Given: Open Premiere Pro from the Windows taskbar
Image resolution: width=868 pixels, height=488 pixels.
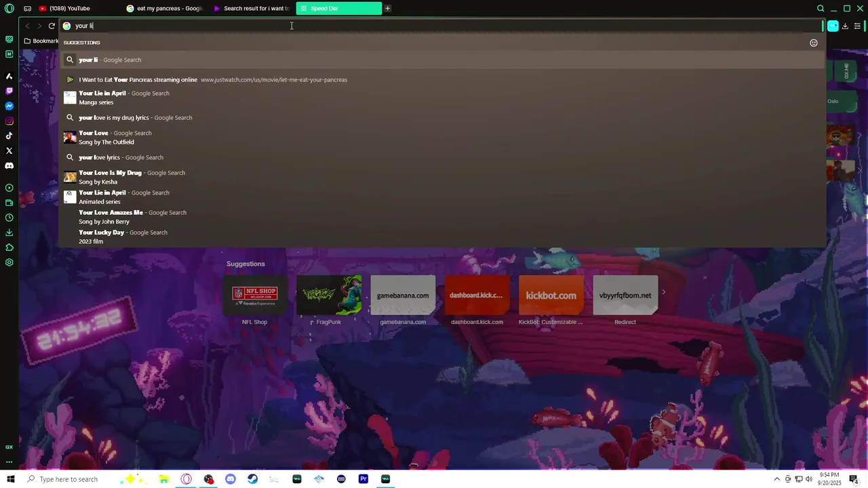Looking at the screenshot, I should [x=363, y=479].
